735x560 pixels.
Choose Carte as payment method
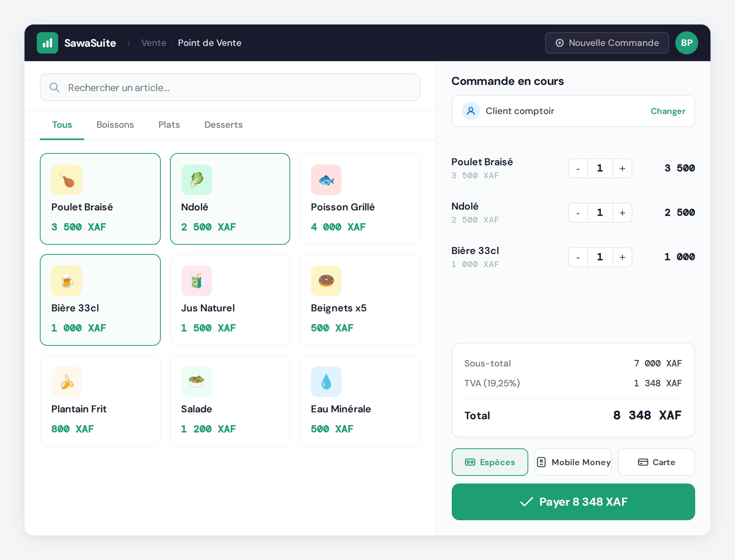657,462
